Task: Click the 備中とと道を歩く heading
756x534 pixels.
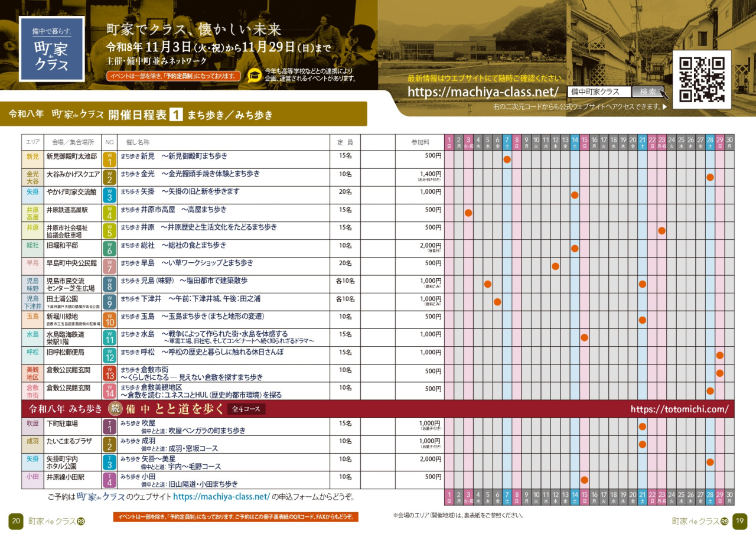Action: click(174, 409)
